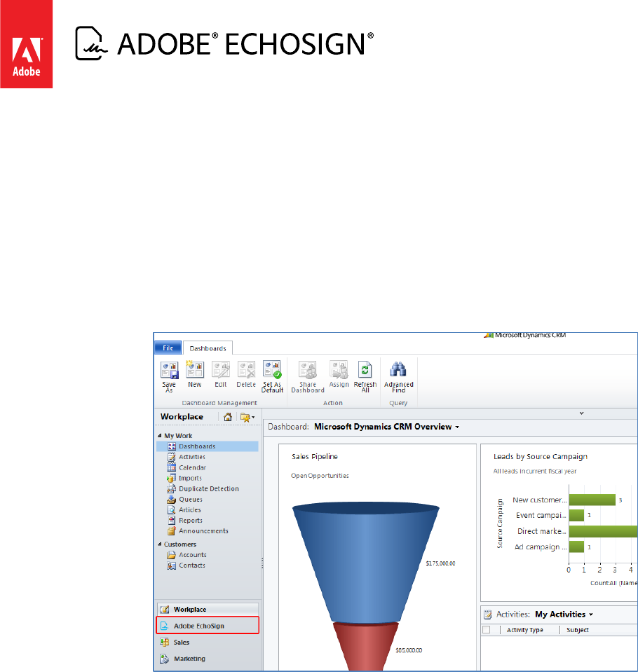
Task: Tick the select-all activities checkbox
Action: 487,629
